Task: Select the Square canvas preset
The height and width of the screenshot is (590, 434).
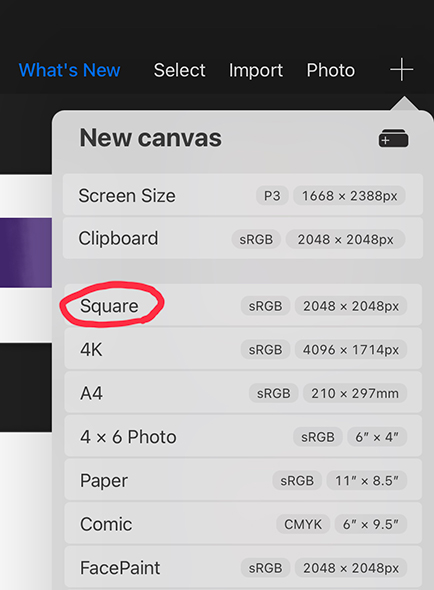Action: (x=243, y=305)
